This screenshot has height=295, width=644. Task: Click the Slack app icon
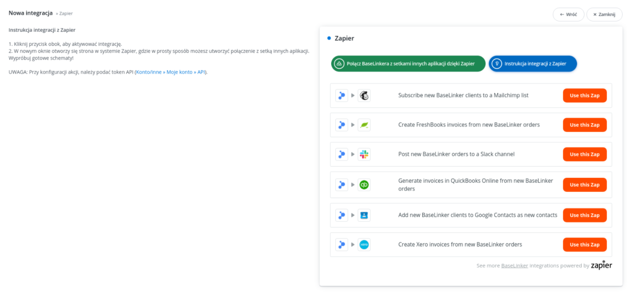click(364, 154)
